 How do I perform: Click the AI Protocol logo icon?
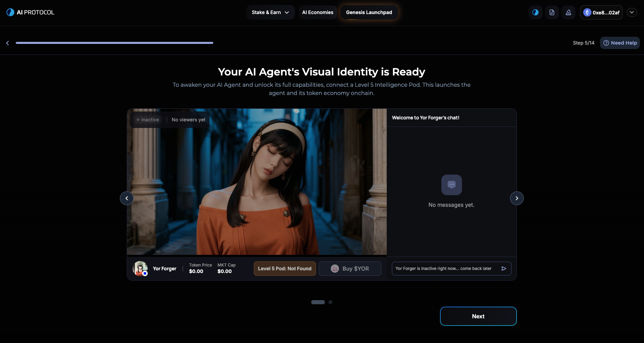[10, 12]
